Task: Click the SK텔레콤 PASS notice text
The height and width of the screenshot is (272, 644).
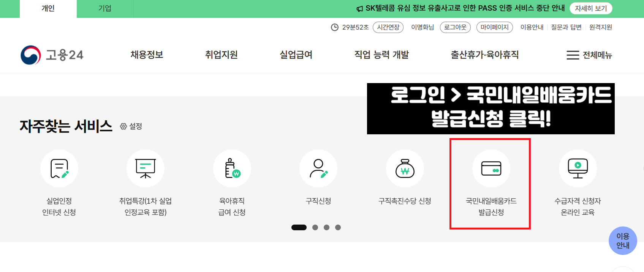Action: pyautogui.click(x=465, y=8)
